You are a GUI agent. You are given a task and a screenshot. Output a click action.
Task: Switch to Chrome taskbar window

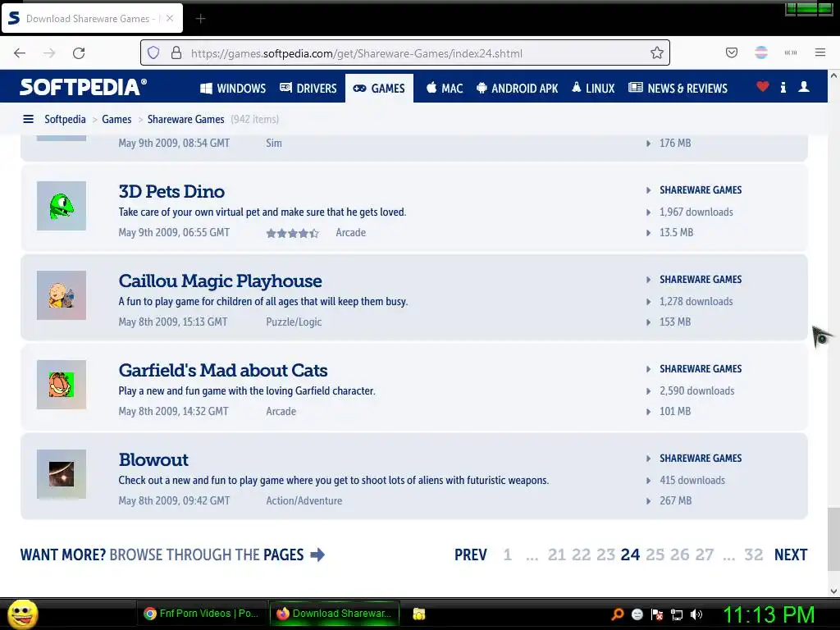pyautogui.click(x=203, y=614)
